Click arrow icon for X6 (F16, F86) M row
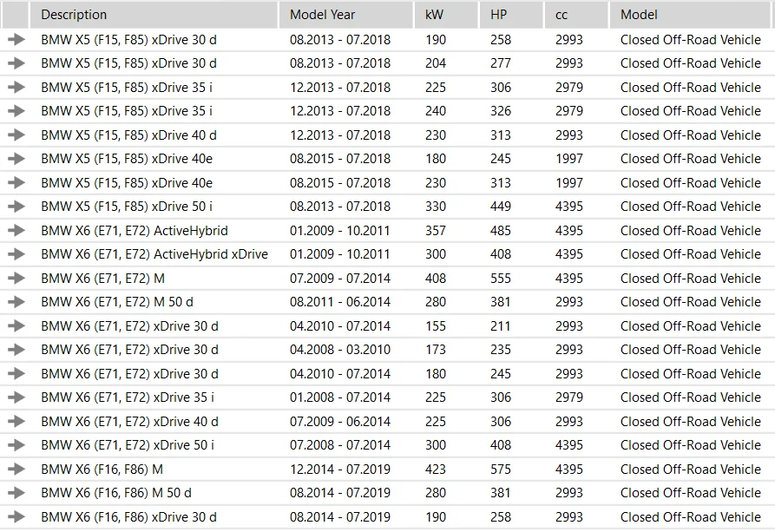The height and width of the screenshot is (532, 775). tap(16, 470)
